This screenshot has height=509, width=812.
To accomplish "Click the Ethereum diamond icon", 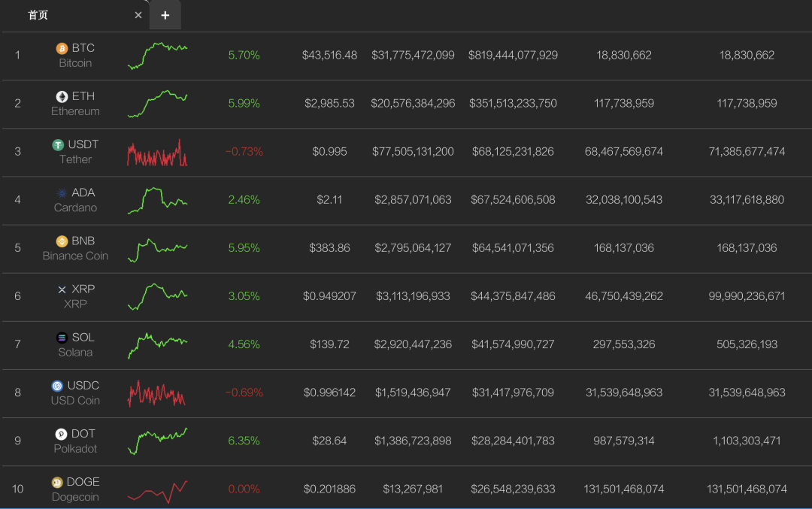I will [x=62, y=96].
